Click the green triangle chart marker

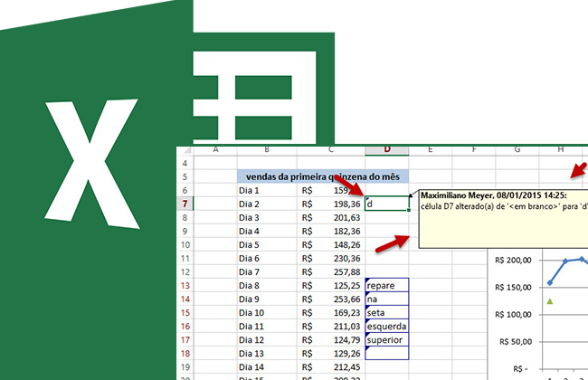pyautogui.click(x=550, y=301)
